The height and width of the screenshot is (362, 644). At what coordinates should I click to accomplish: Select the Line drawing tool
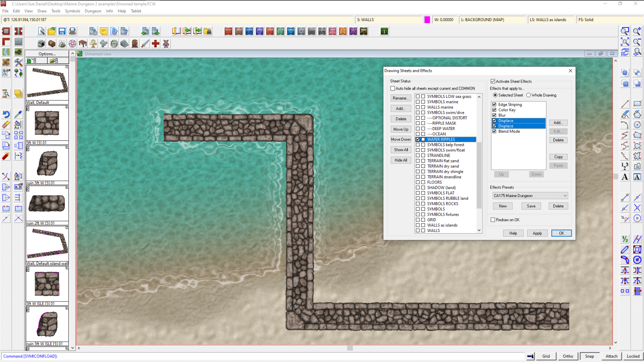[x=625, y=104]
